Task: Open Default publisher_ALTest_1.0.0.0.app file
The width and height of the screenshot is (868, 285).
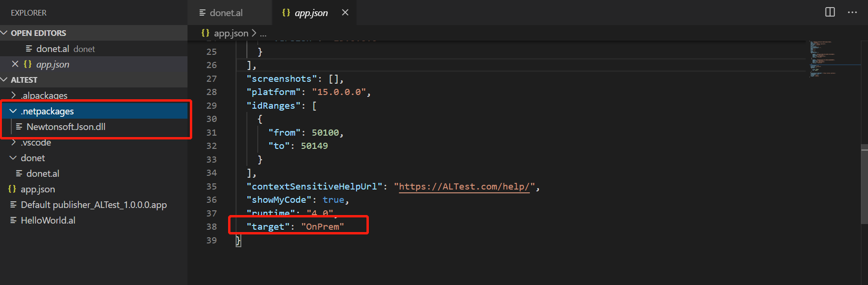Action: coord(94,204)
